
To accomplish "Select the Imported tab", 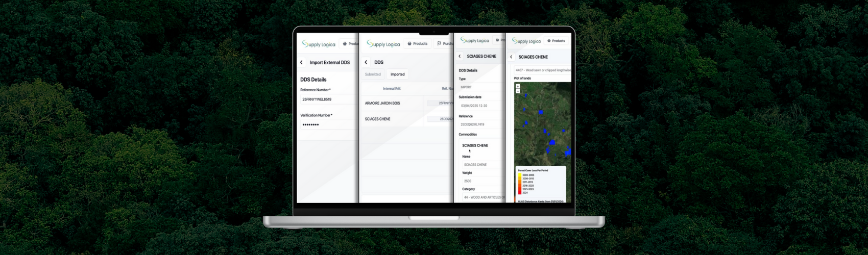I will tap(397, 74).
